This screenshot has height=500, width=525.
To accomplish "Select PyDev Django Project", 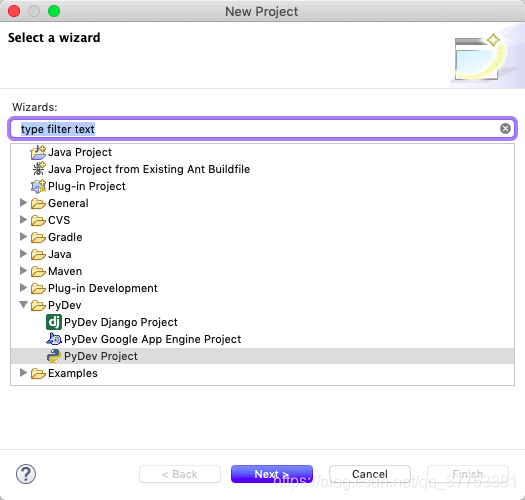I will click(121, 322).
